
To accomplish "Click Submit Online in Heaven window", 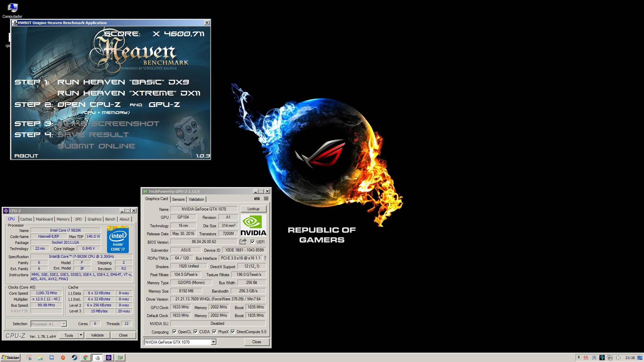I will click(96, 146).
